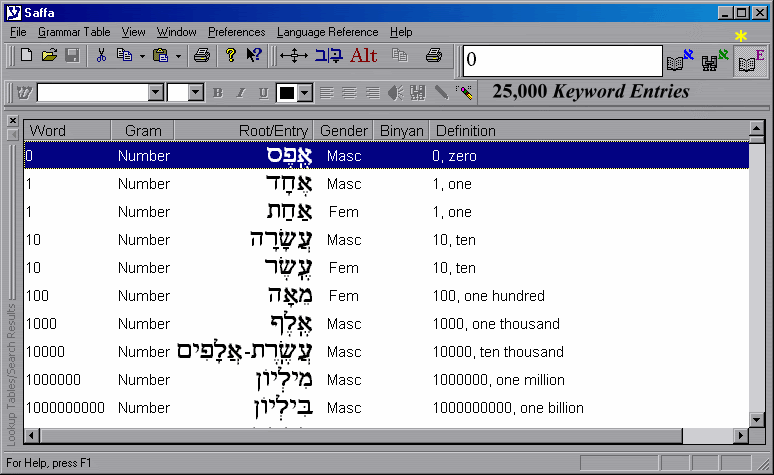The height and width of the screenshot is (475, 774).
Task: Click the grayed copy icon after Alt
Action: pyautogui.click(x=400, y=55)
